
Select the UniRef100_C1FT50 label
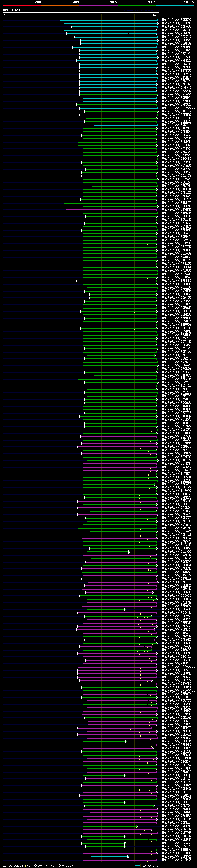tap(176, 765)
